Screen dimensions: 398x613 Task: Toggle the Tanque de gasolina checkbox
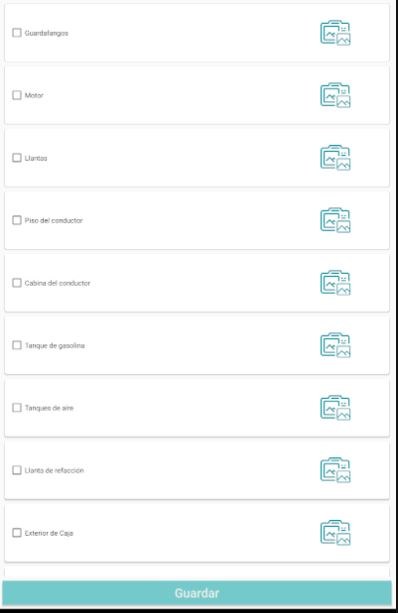click(17, 345)
